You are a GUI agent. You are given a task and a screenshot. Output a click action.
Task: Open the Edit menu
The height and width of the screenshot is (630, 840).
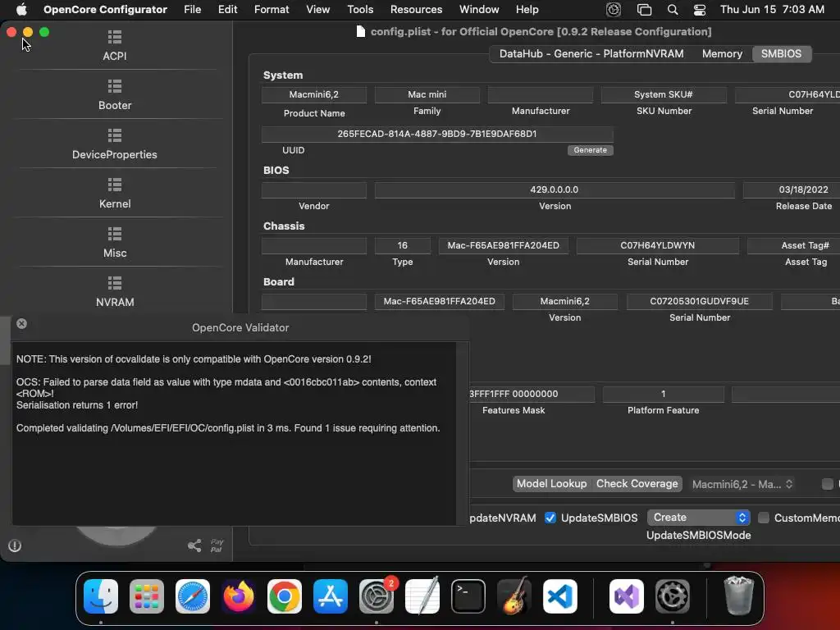pyautogui.click(x=228, y=10)
